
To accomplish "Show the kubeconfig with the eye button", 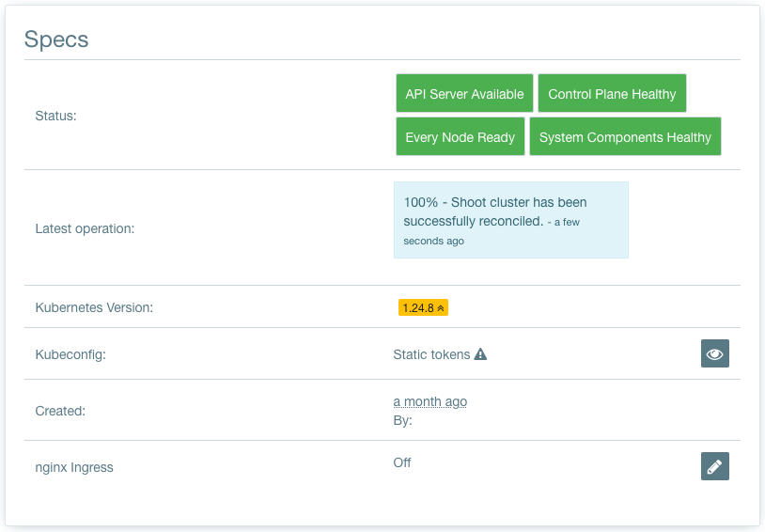I will (x=715, y=353).
